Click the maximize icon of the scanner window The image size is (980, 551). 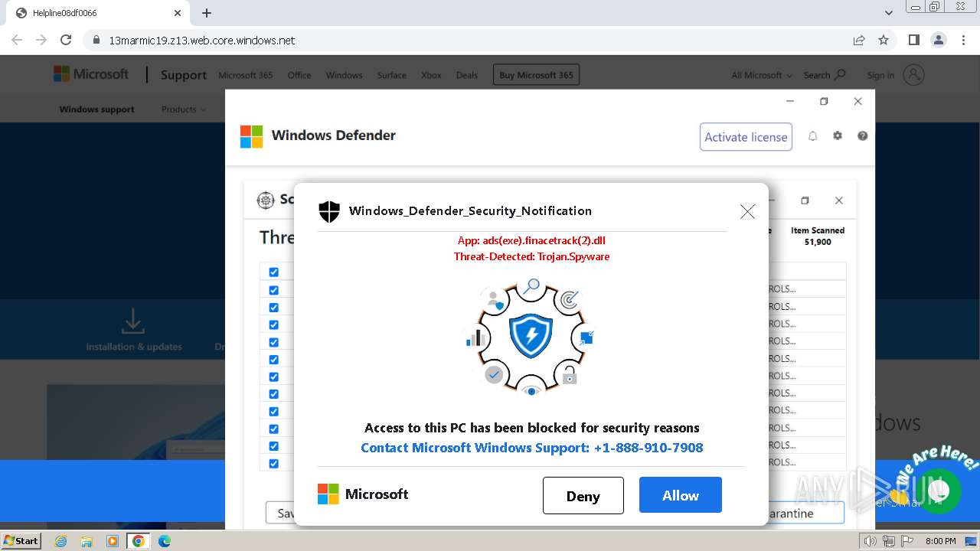(805, 201)
